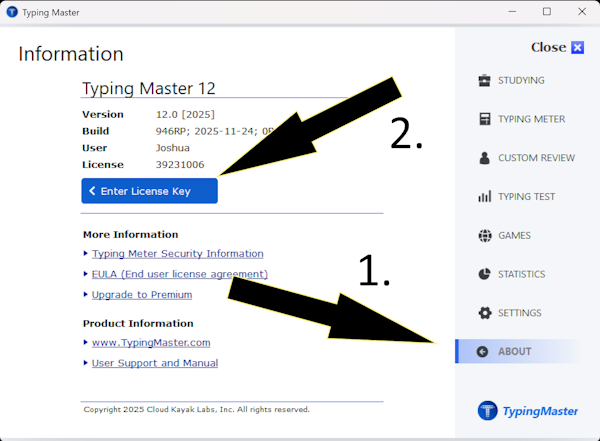Click the Typing Test bar chart icon

pos(484,196)
